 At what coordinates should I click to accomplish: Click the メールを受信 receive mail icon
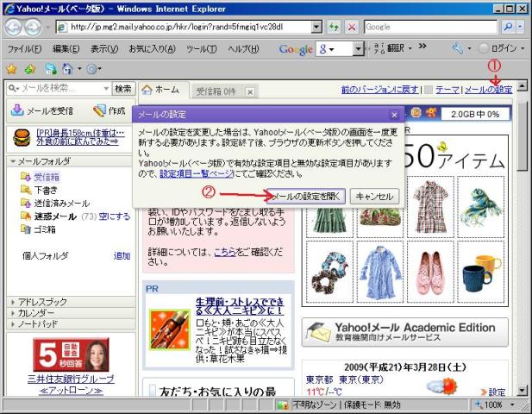coord(17,110)
